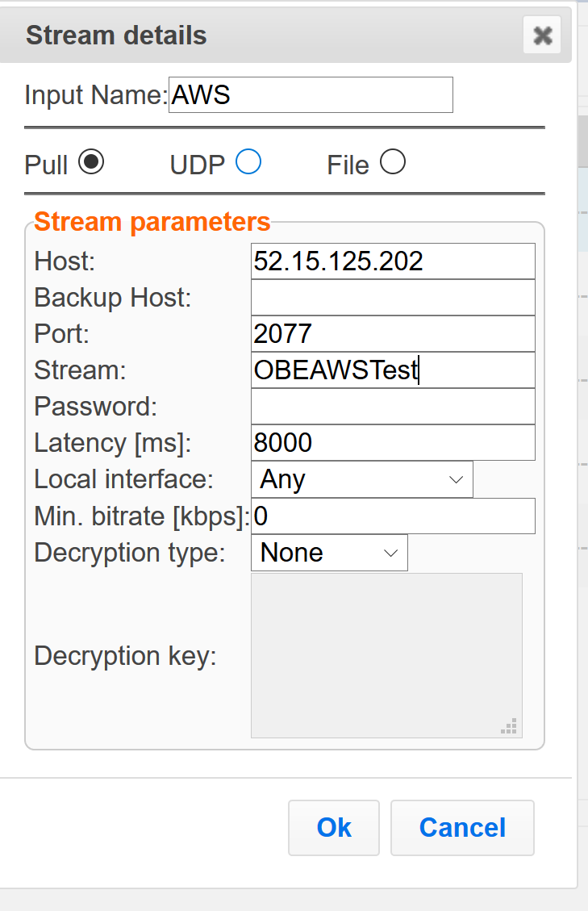Click the Ok button
Image resolution: width=588 pixels, height=911 pixels.
(x=334, y=828)
